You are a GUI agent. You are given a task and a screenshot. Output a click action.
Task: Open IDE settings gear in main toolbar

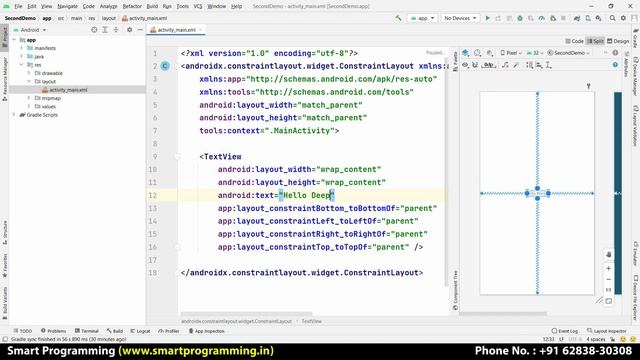coord(623,18)
